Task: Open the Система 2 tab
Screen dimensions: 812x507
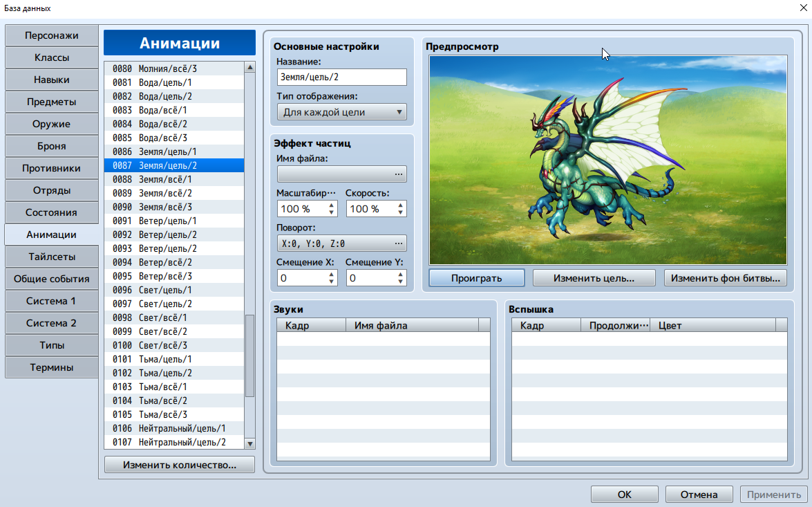Action: (x=52, y=323)
